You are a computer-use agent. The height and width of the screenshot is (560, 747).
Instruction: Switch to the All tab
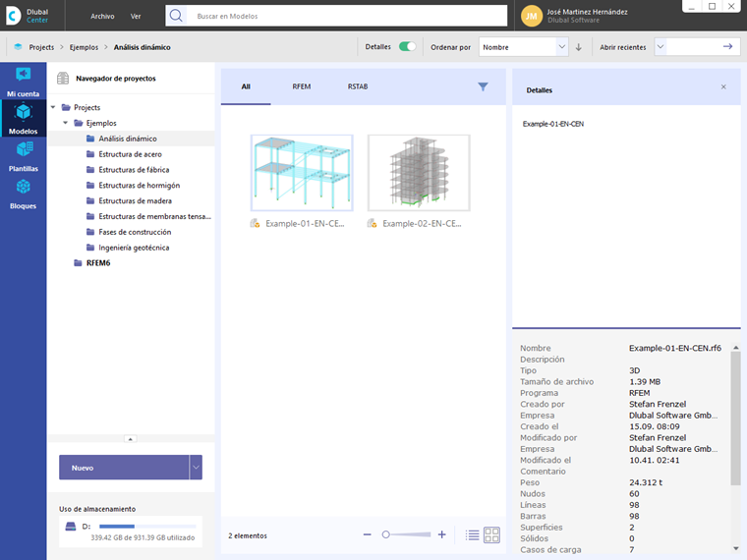[246, 86]
